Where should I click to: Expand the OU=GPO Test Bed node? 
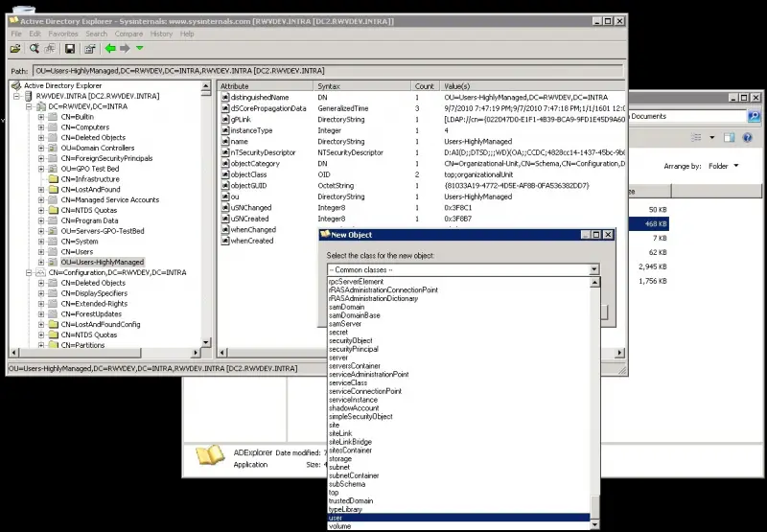[41, 169]
